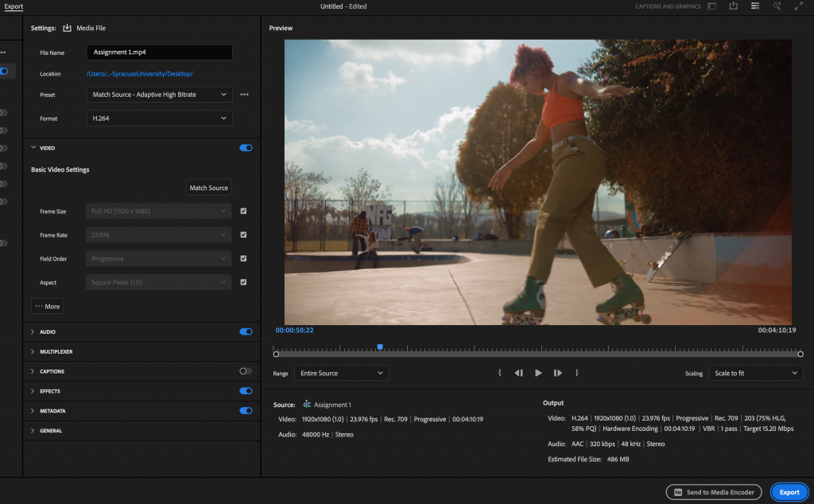Image resolution: width=814 pixels, height=504 pixels.
Task: Click the fullscreen expand arrows icon
Action: pos(799,6)
